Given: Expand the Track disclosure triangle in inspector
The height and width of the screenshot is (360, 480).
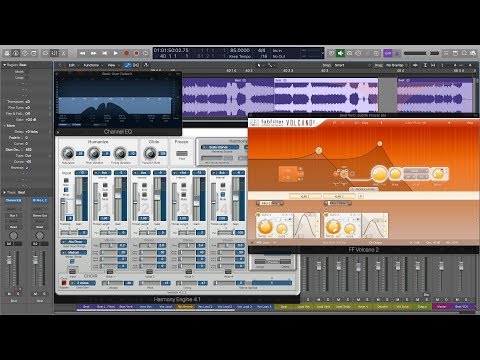Looking at the screenshot, I should (x=5, y=192).
